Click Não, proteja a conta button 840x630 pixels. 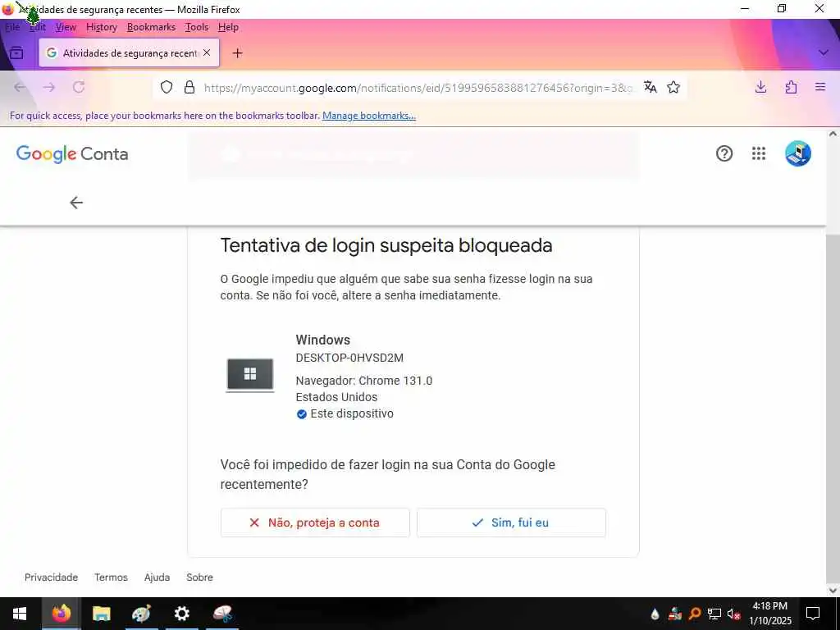(315, 523)
